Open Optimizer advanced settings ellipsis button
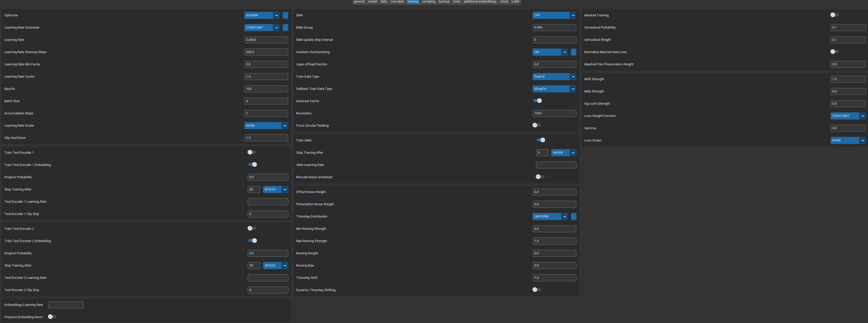 (x=285, y=15)
